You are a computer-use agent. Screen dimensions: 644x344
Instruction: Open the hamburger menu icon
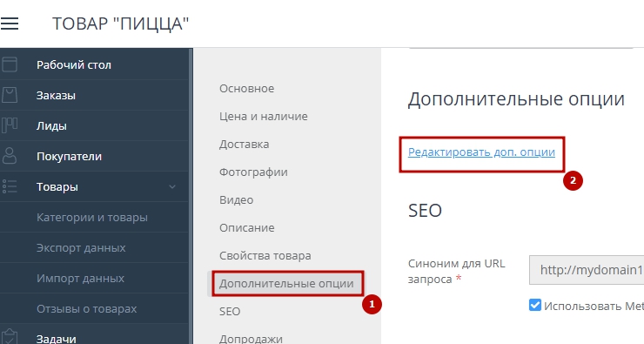click(x=9, y=24)
